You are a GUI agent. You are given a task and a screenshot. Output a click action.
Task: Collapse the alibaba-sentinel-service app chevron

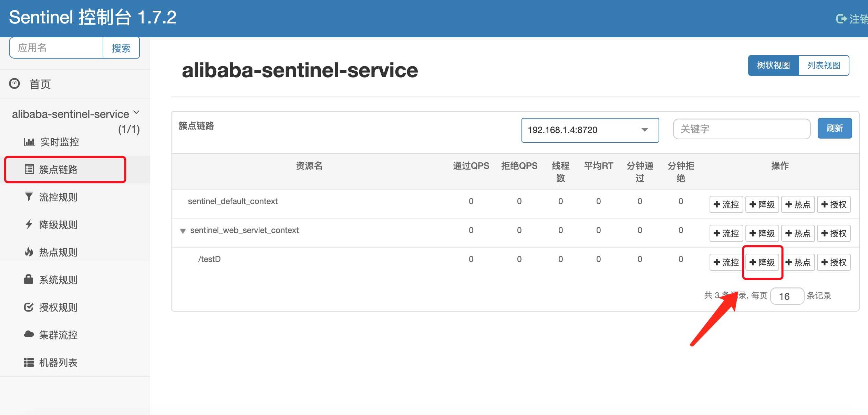(136, 112)
